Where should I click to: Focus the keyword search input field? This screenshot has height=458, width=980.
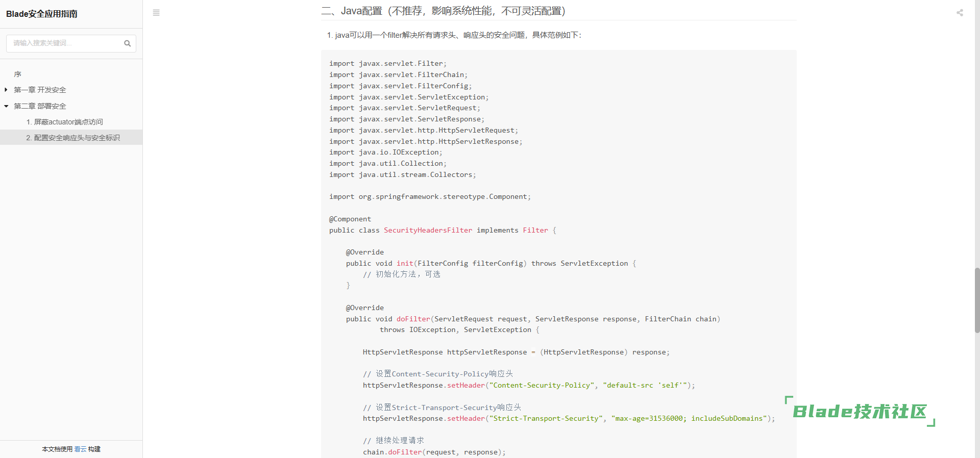(x=71, y=43)
